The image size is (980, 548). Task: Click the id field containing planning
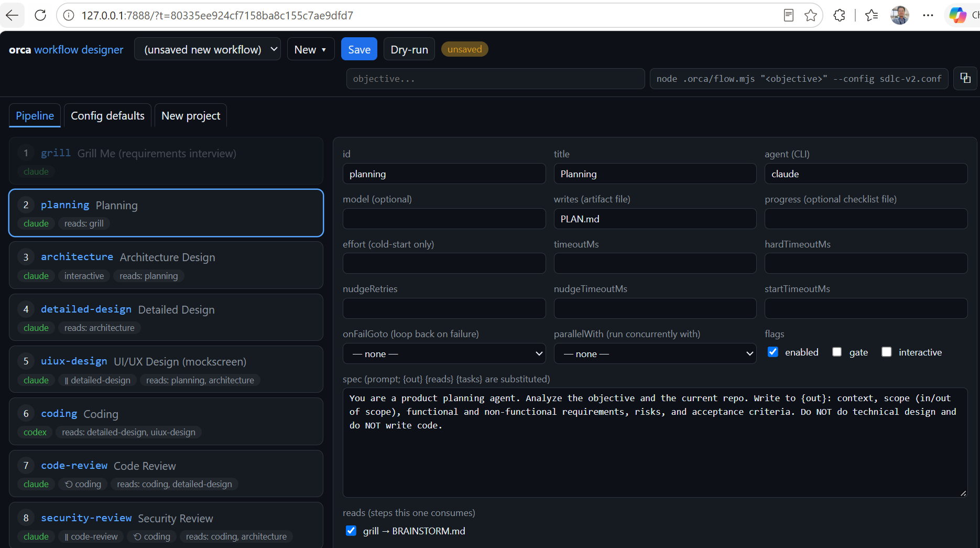tap(444, 174)
